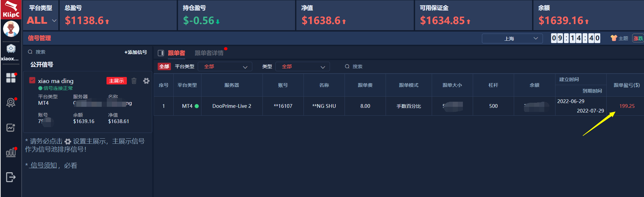
Task: Click the red 全部 filter button
Action: [164, 66]
